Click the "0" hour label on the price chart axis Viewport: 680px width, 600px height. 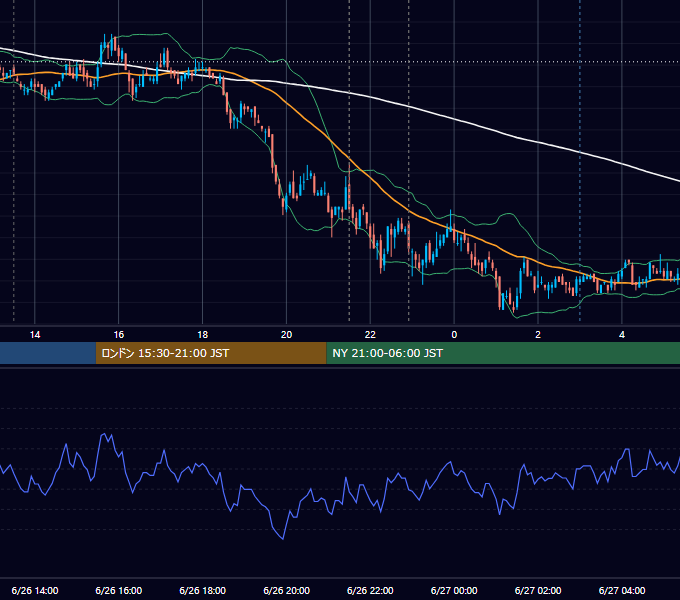click(454, 335)
